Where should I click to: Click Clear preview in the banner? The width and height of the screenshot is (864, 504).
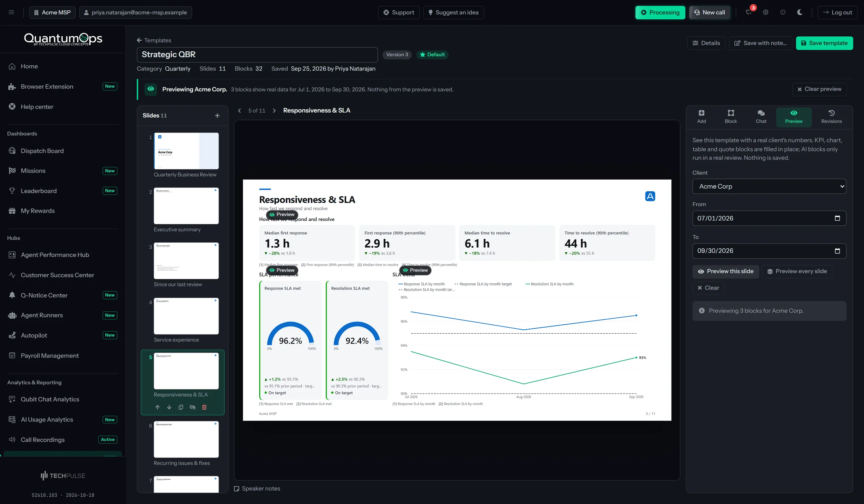[819, 89]
